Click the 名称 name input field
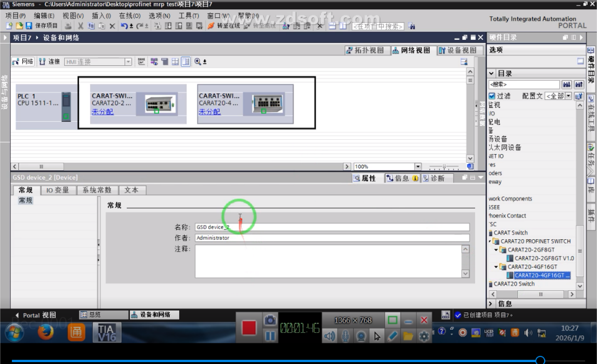The image size is (597, 364). (x=332, y=227)
